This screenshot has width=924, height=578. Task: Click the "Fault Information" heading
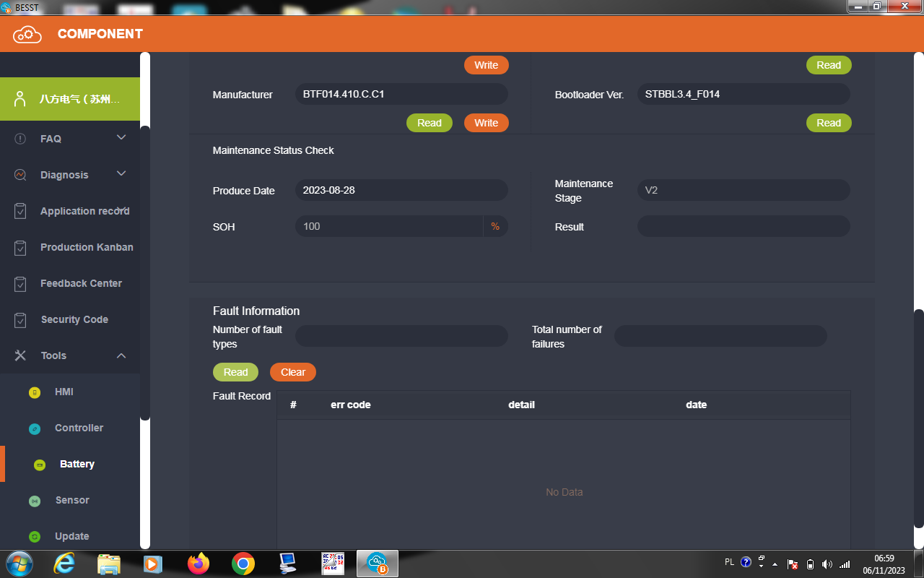(x=256, y=311)
